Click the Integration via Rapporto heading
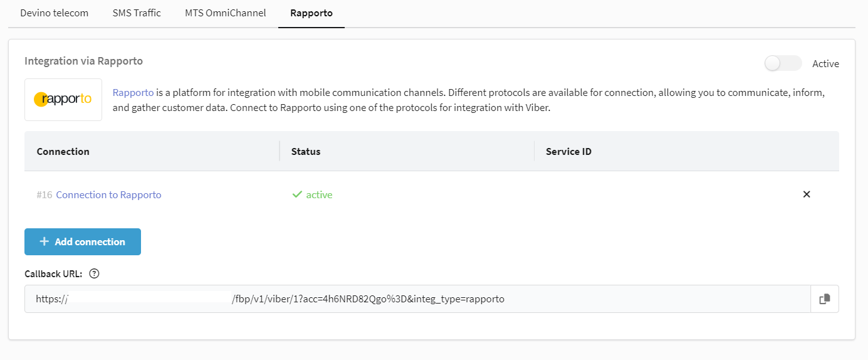The height and width of the screenshot is (360, 868). [84, 61]
